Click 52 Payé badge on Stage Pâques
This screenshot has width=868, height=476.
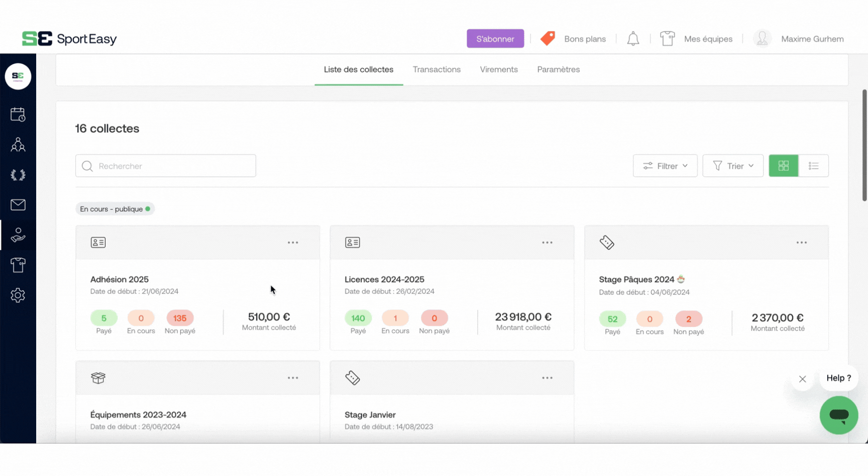612,319
